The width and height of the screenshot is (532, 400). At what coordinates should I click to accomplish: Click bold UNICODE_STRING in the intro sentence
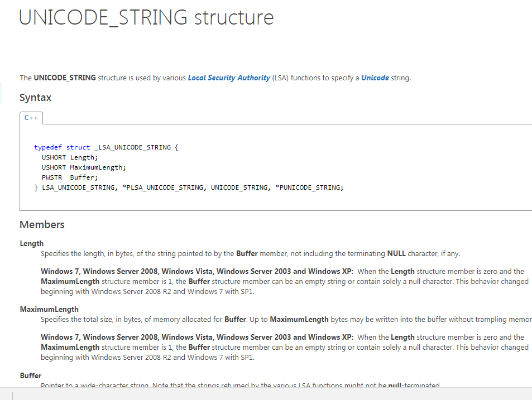(65, 78)
